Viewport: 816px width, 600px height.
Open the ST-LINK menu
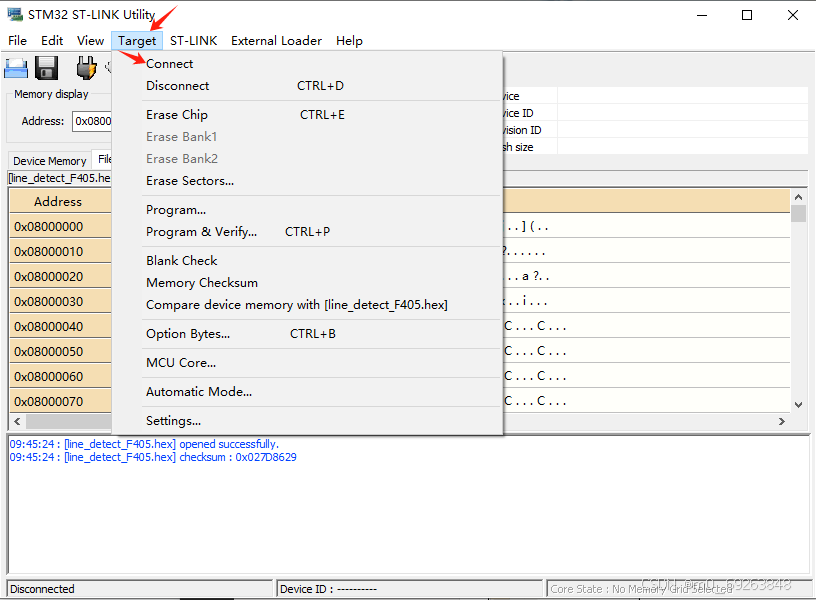(194, 41)
